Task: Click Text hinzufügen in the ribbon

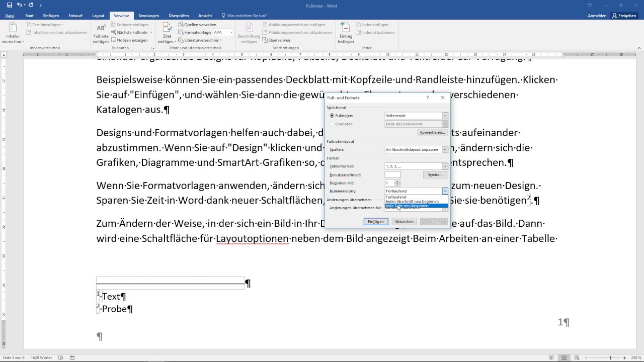Action: (44, 25)
